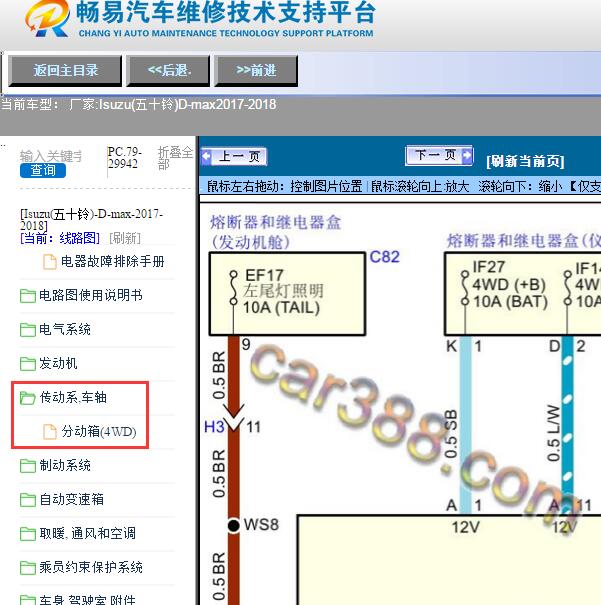Expand the 电气系统 folder
Viewport: 601px width, 605px height.
click(65, 330)
